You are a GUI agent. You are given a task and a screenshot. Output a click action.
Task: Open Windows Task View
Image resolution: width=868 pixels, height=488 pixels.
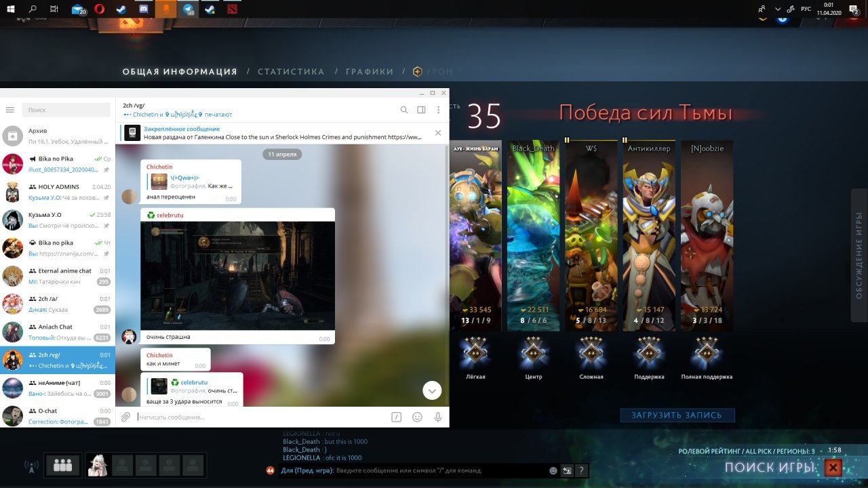[54, 9]
